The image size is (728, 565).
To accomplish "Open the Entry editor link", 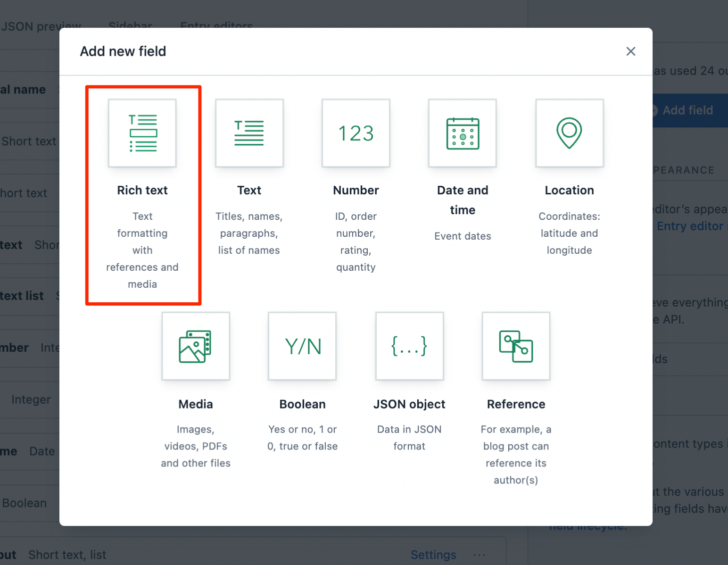I will pyautogui.click(x=689, y=226).
